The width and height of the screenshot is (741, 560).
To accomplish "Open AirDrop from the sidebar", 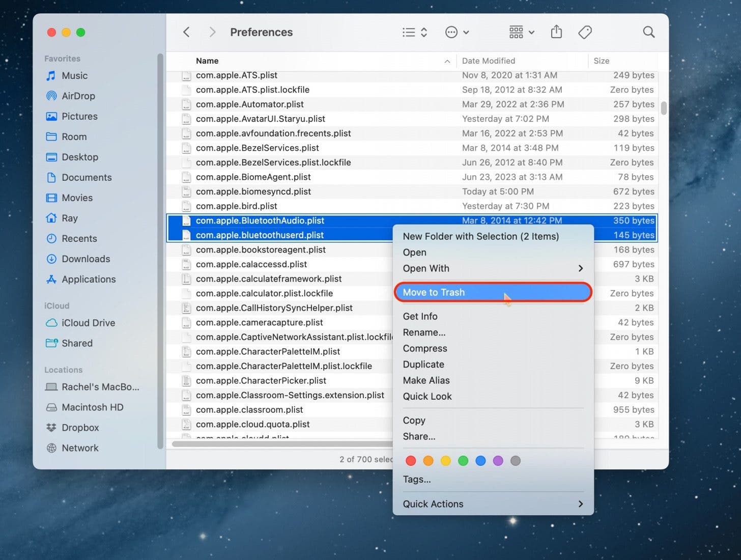I will 78,96.
